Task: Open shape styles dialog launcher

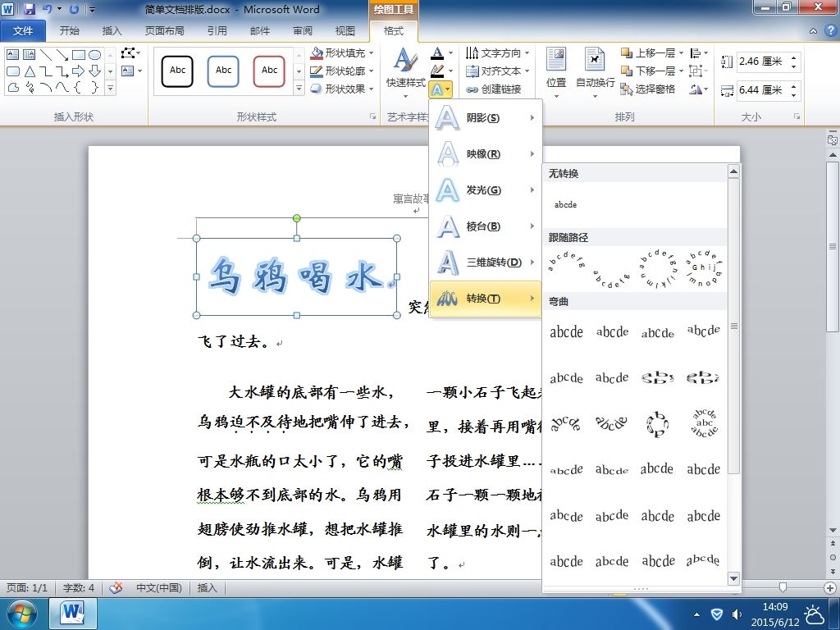Action: (x=372, y=116)
